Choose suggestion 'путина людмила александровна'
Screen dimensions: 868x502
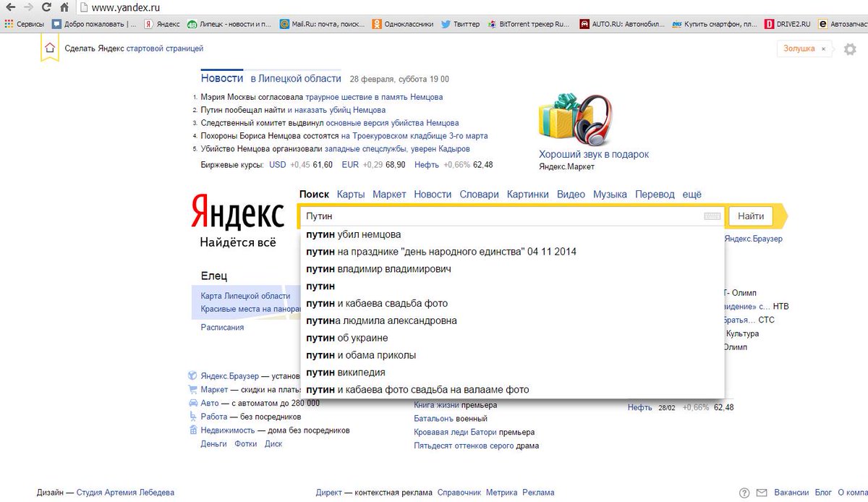point(512,320)
